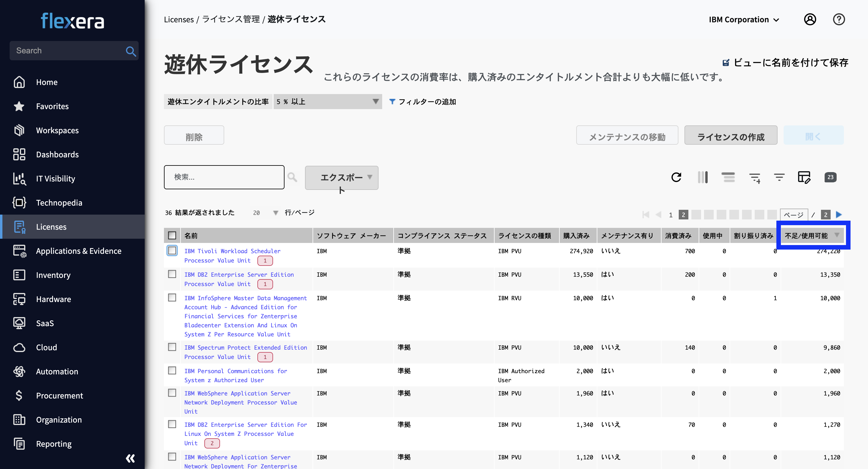This screenshot has width=868, height=469.
Task: Select the row density icon
Action: click(728, 177)
